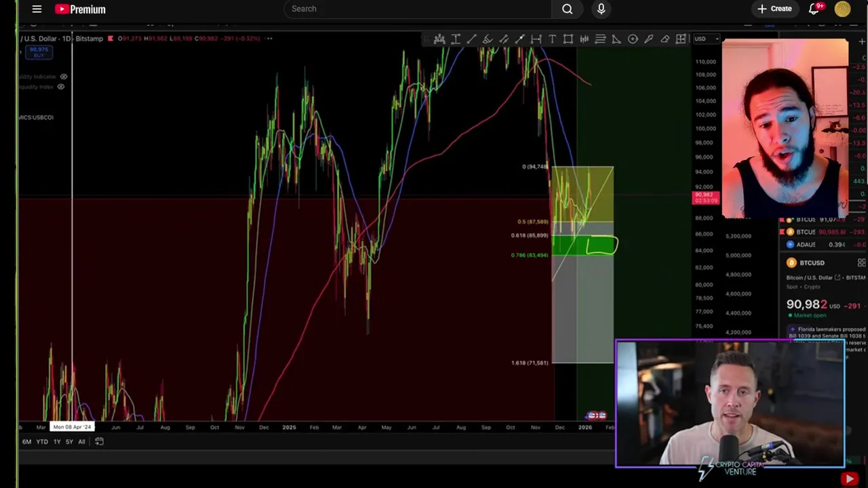Click the Mon 08 Apr '24 date label
The image size is (868, 488).
(x=72, y=427)
